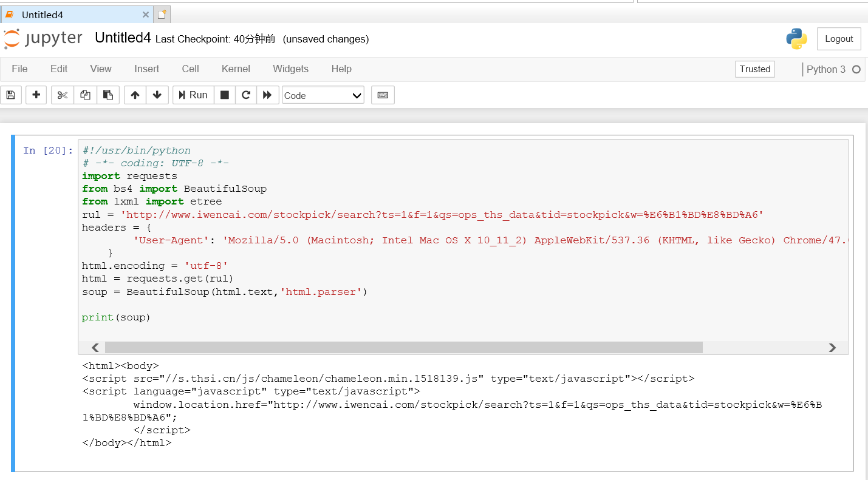Open the cell type Code dropdown
Screen dimensions: 868x480
(323, 95)
